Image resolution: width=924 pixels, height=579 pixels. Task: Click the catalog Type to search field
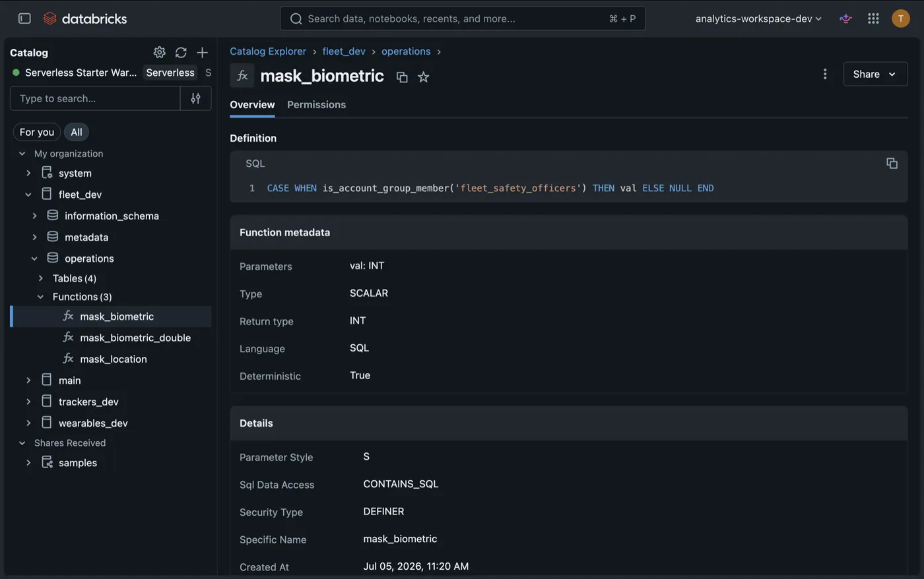click(95, 98)
